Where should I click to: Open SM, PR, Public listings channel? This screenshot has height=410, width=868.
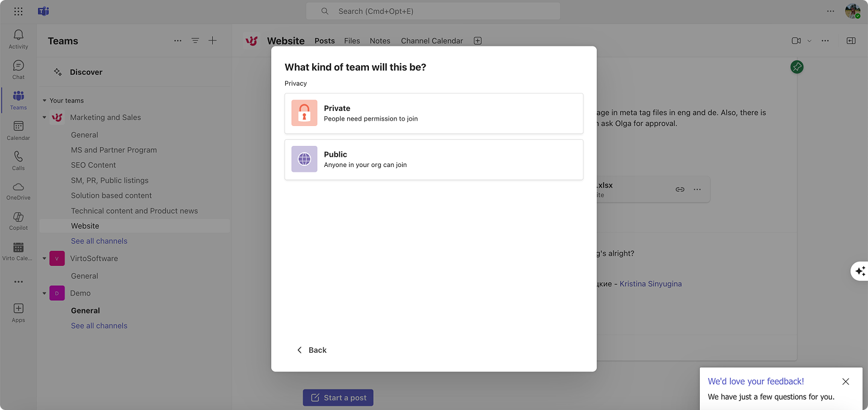tap(110, 180)
